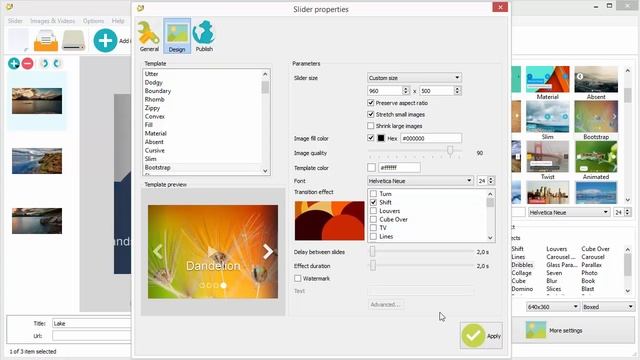
Task: Select the second coastal slide thumbnail
Action: 37,161
